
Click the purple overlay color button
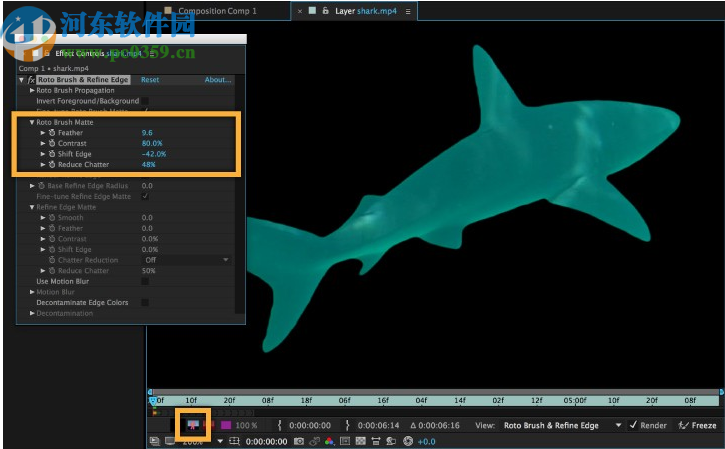(225, 425)
